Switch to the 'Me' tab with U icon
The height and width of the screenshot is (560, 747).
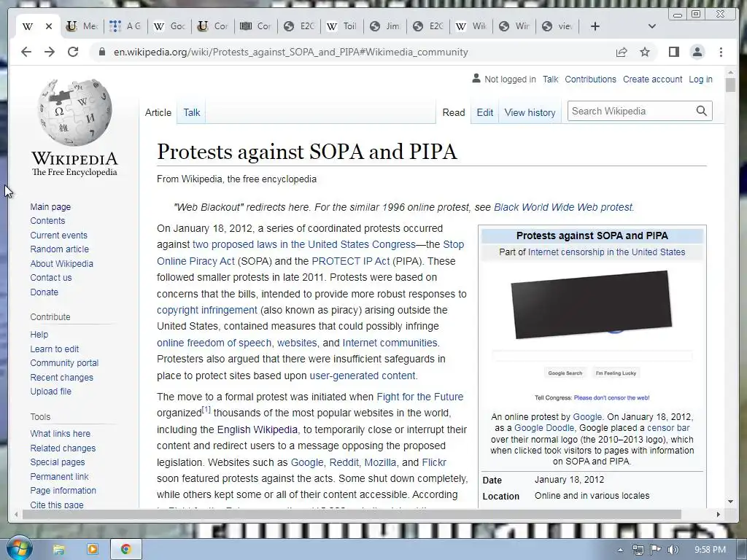[82, 26]
